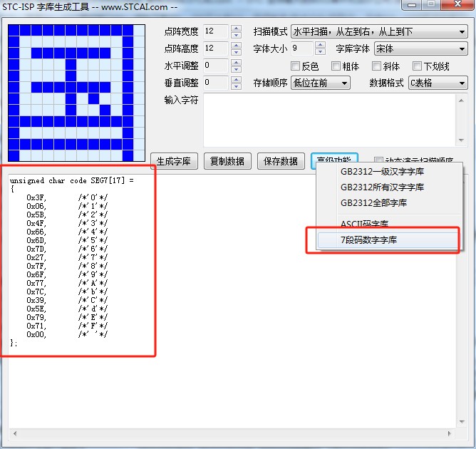
Task: Increase the 字体大小 value with up arrow
Action: (320, 45)
